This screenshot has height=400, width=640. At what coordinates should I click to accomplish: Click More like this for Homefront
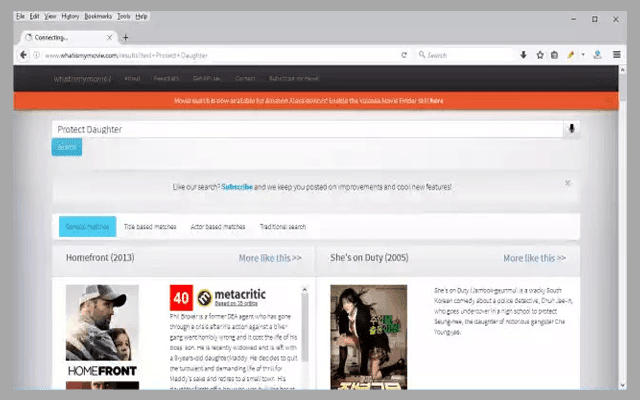click(269, 258)
